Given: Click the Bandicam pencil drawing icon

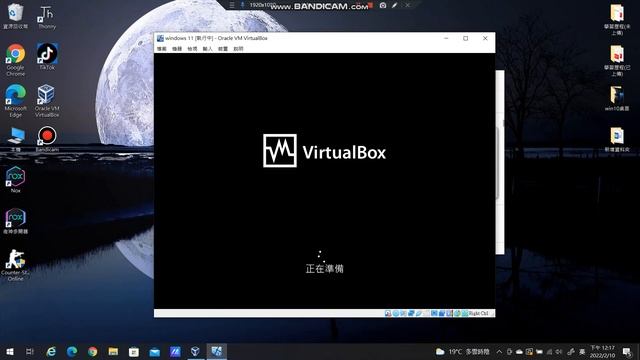Looking at the screenshot, I should [x=395, y=5].
